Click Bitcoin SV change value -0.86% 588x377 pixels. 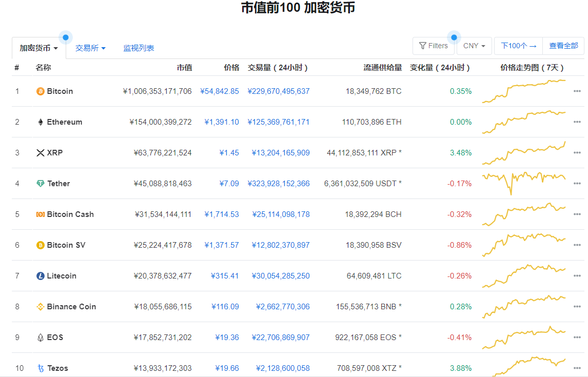point(459,245)
